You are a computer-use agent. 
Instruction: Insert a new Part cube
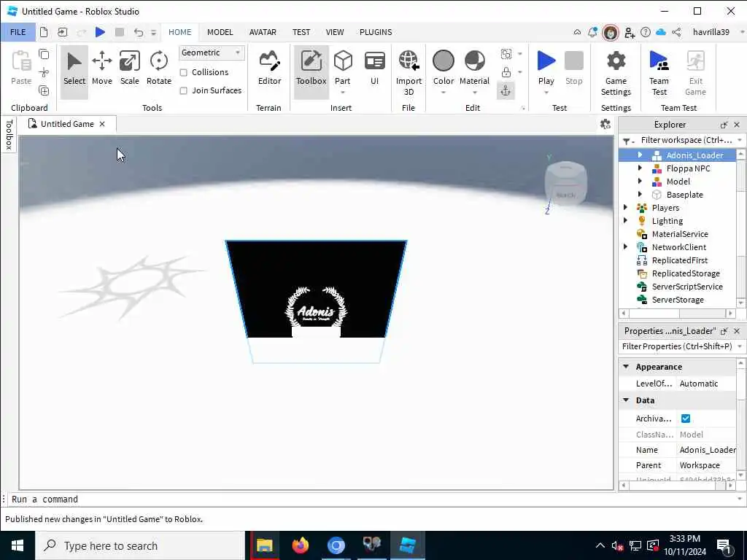(343, 62)
